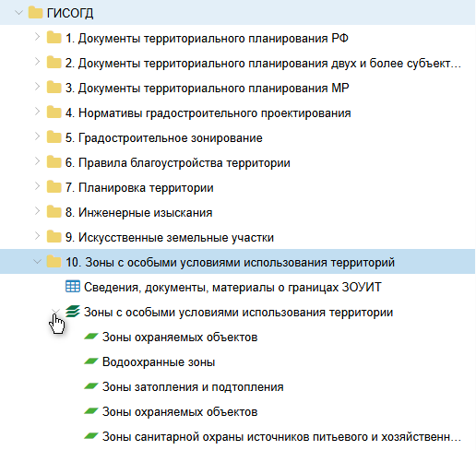Expand 6. Правила благоустройства территории chevron
The image size is (476, 450).
point(37,161)
